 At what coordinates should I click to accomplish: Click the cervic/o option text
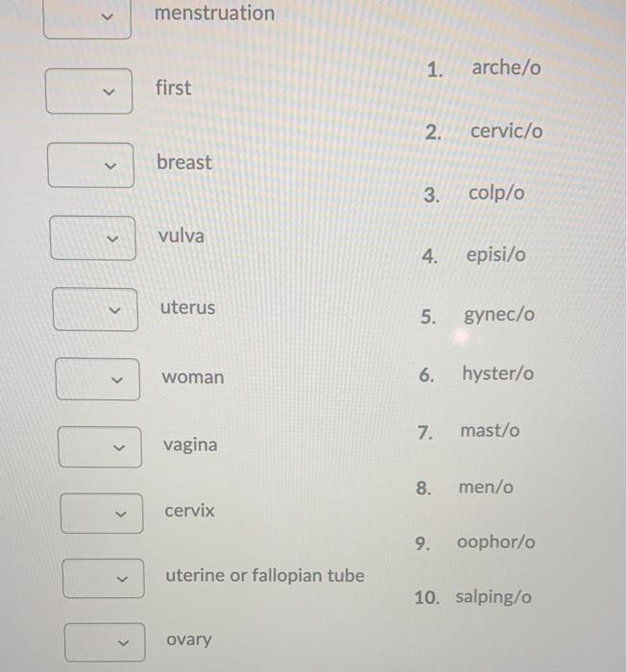click(507, 131)
